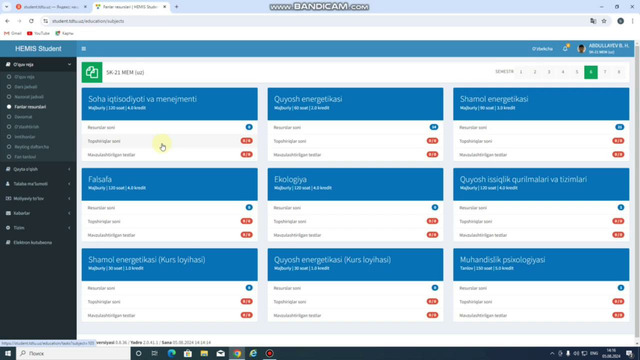
Task: Open Mail app from taskbar
Action: (220, 353)
